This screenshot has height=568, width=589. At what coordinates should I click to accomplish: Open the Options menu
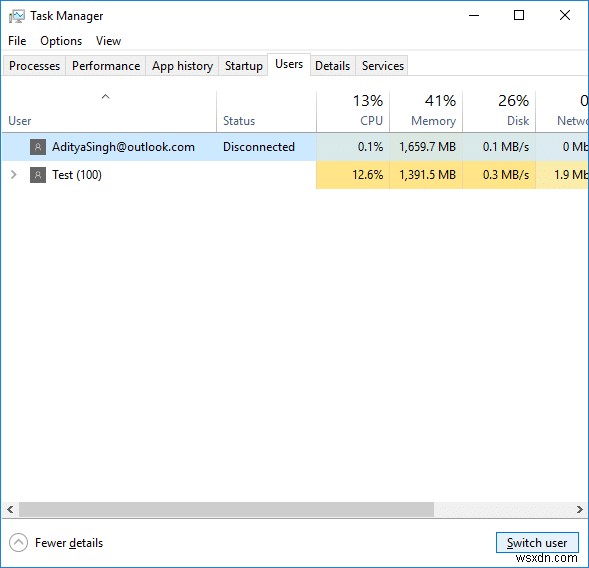pyautogui.click(x=61, y=41)
